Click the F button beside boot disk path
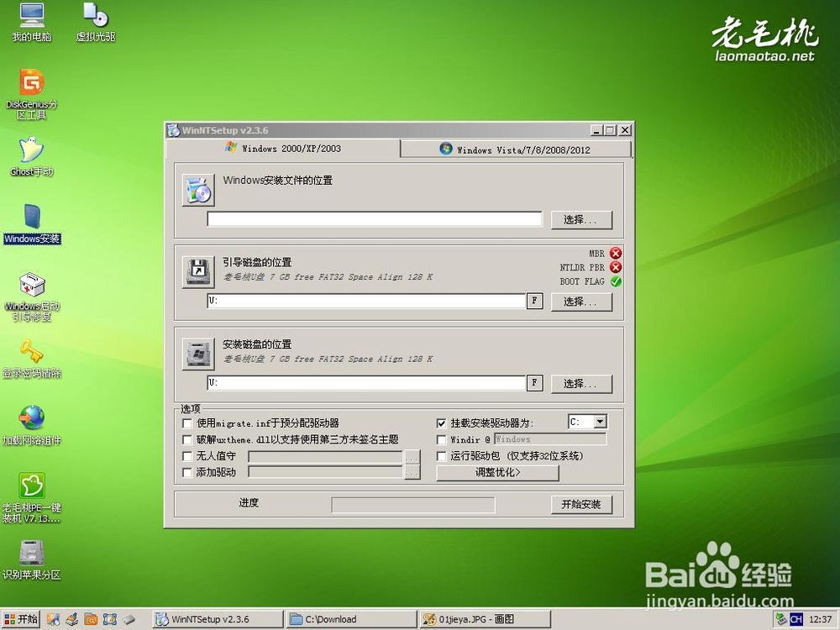840x630 pixels. pyautogui.click(x=534, y=301)
